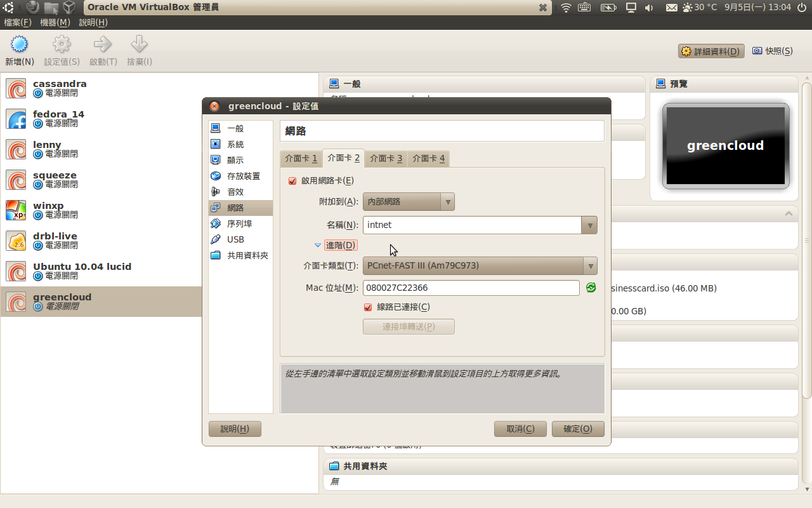
Task: Open the power session menu icon
Action: point(803,8)
